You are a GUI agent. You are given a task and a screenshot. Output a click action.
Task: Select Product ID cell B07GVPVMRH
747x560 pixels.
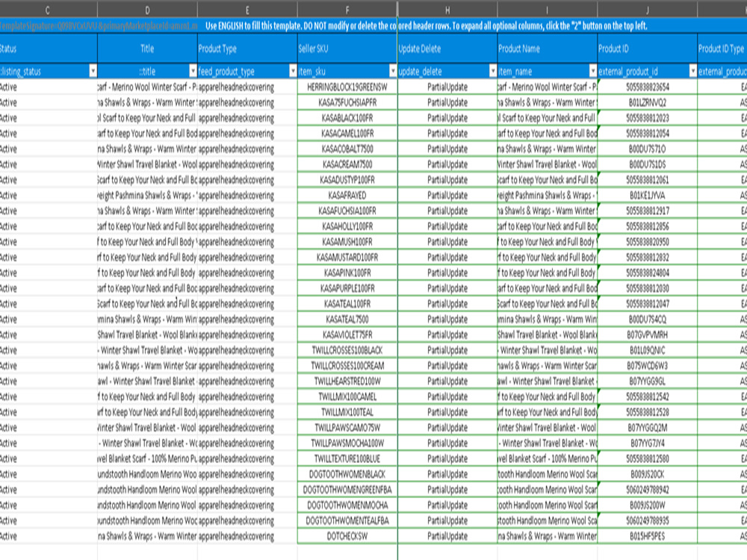click(x=648, y=335)
